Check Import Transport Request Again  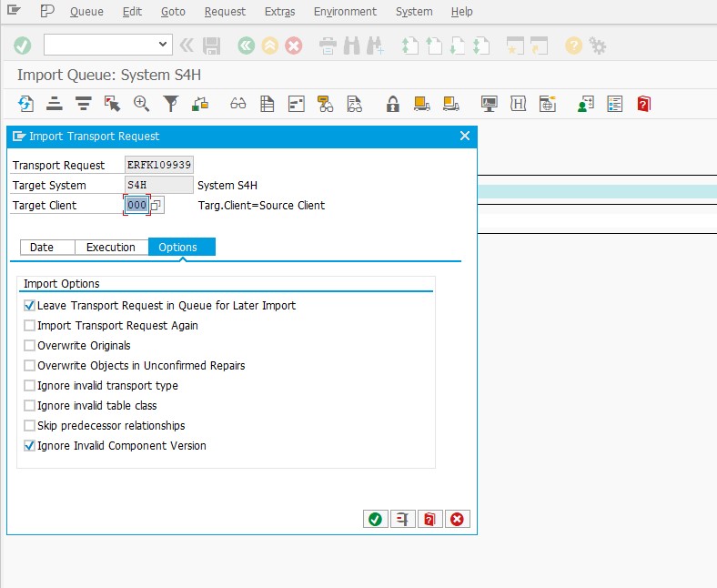(29, 325)
